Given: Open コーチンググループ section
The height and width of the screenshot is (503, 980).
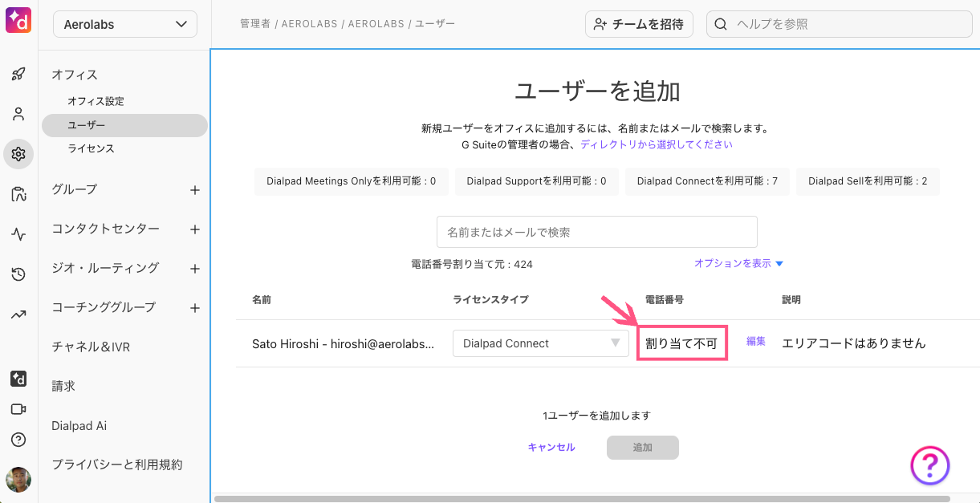Looking at the screenshot, I should [104, 307].
